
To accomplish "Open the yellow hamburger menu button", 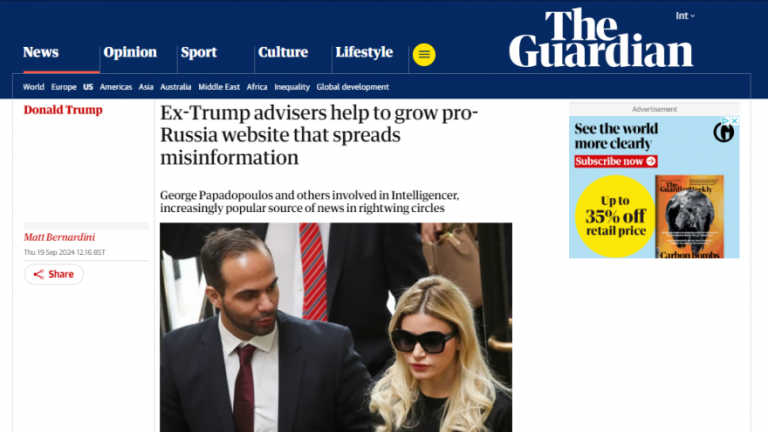I will [424, 54].
